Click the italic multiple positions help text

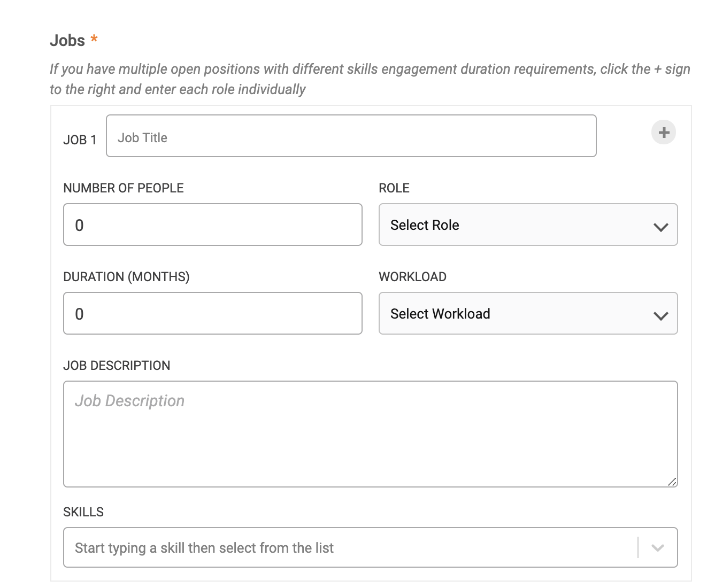point(370,79)
